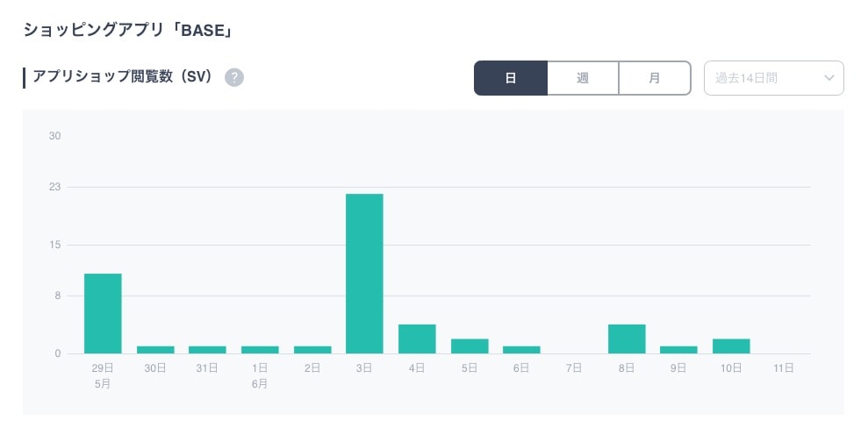Click the 2日 bar in chart
The height and width of the screenshot is (428, 868).
click(x=312, y=350)
